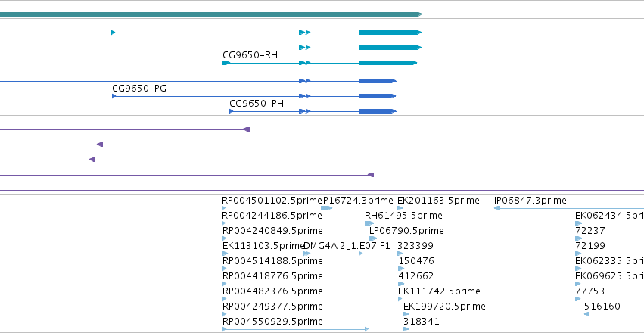This screenshot has width=644, height=333.
Task: Select feature 412662
Action: [x=415, y=276]
